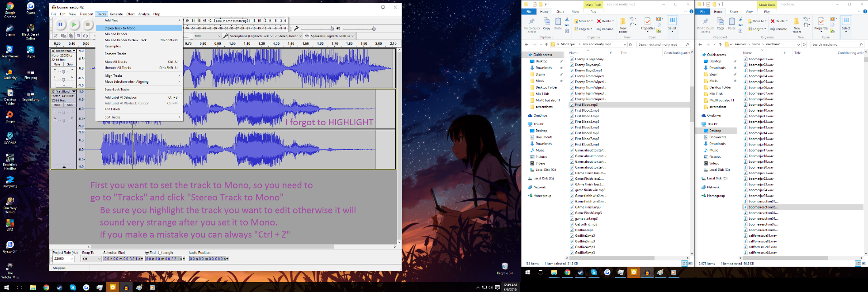This screenshot has width=868, height=292.
Task: Open the boomerreaction track dropdown menu
Action: click(x=65, y=51)
